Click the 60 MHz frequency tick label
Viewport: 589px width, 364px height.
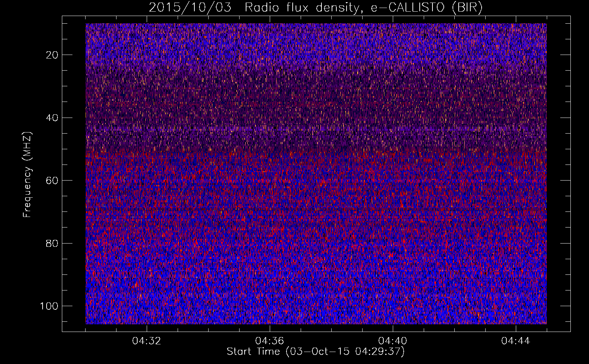(x=52, y=181)
